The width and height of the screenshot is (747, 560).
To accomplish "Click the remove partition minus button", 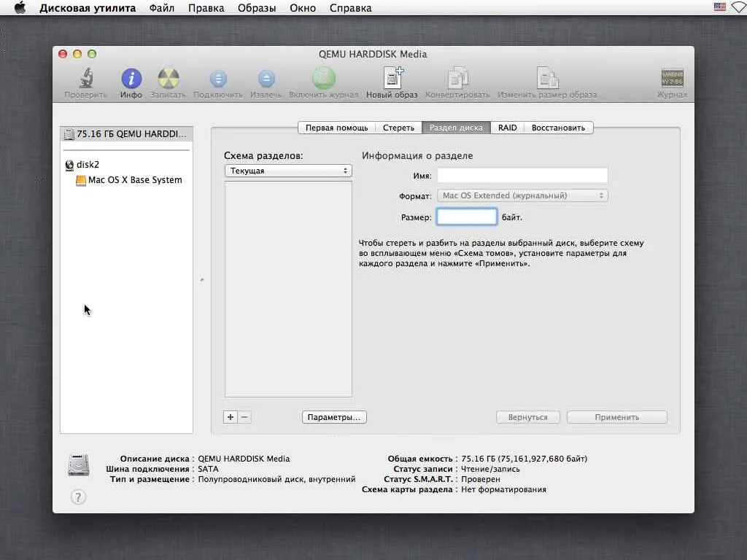I will (244, 417).
